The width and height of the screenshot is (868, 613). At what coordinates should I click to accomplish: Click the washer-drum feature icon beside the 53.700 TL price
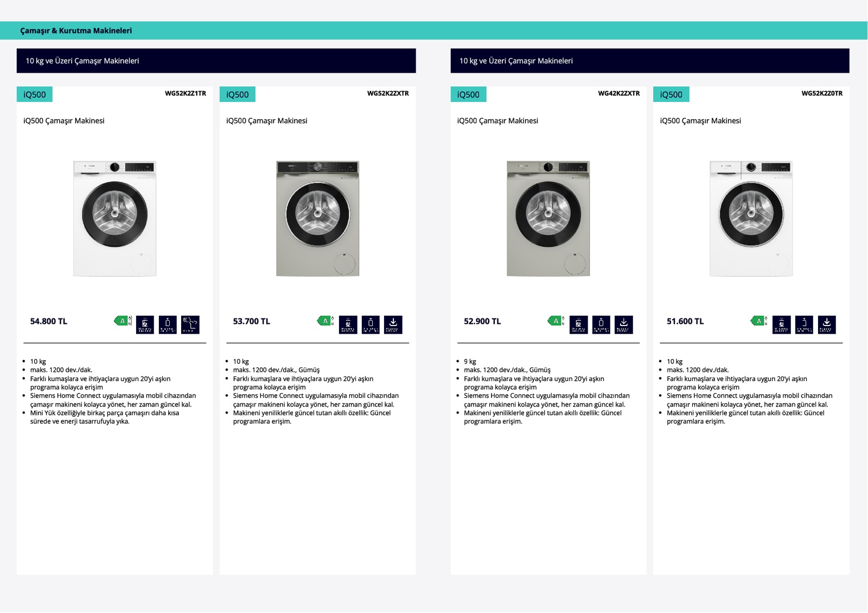[x=348, y=324]
